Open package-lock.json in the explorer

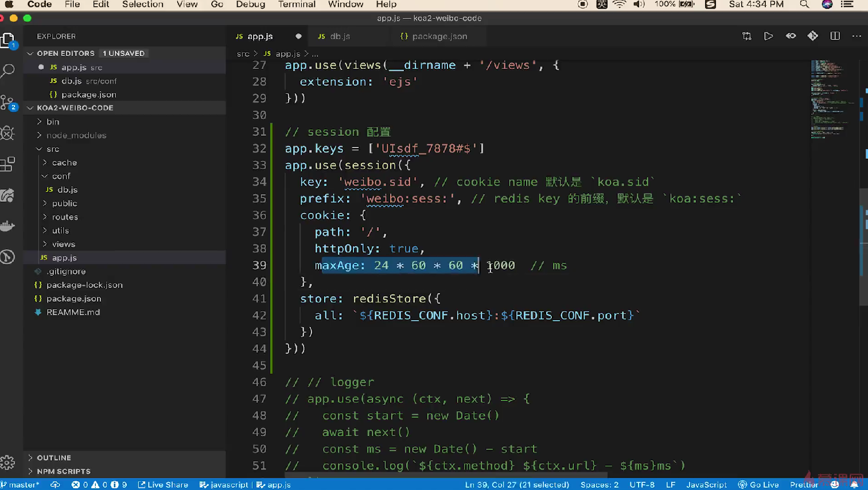(x=84, y=285)
